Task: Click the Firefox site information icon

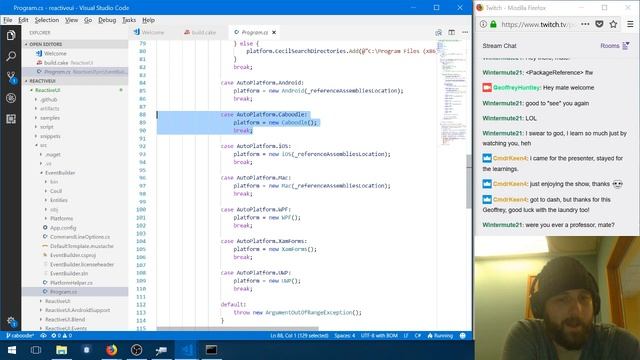Action: point(483,24)
